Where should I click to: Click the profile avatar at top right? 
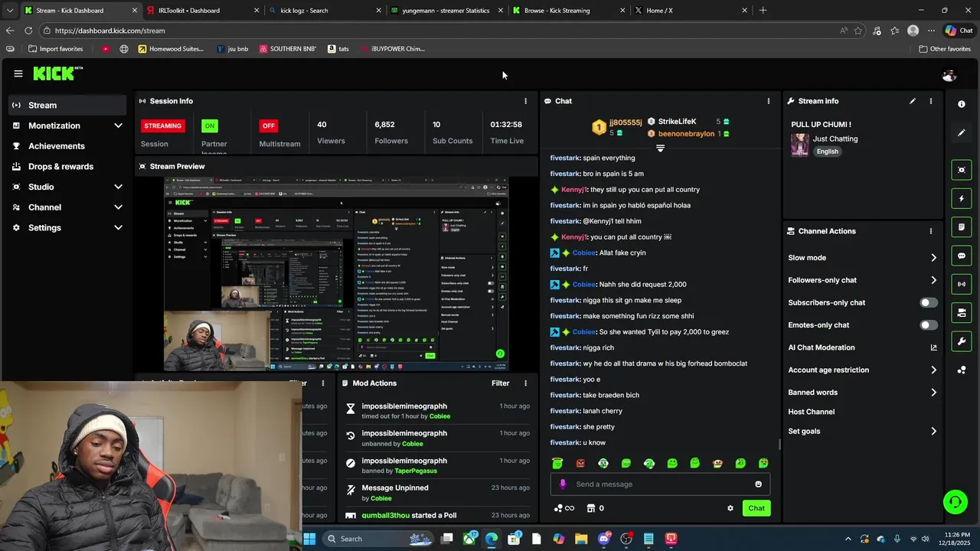click(949, 75)
